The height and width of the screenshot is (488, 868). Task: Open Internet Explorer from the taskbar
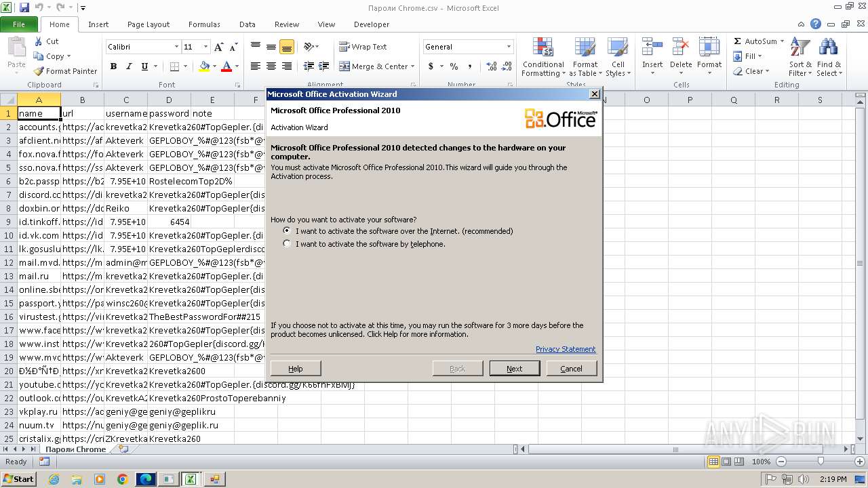[54, 479]
